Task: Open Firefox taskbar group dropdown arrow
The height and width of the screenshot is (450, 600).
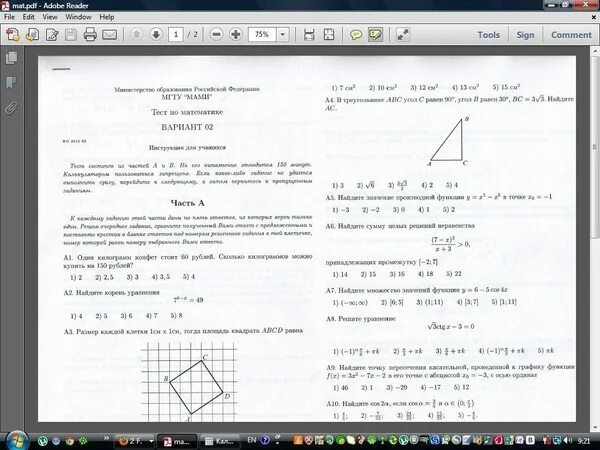Action: [x=151, y=441]
